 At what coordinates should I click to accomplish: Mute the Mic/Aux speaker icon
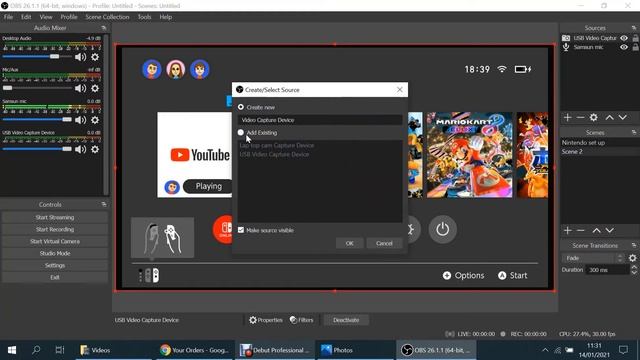click(80, 88)
